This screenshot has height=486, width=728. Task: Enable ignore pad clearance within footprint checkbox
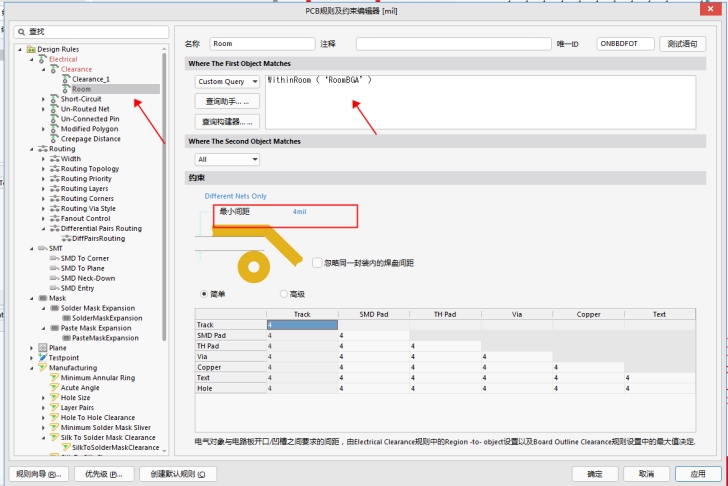coord(317,263)
